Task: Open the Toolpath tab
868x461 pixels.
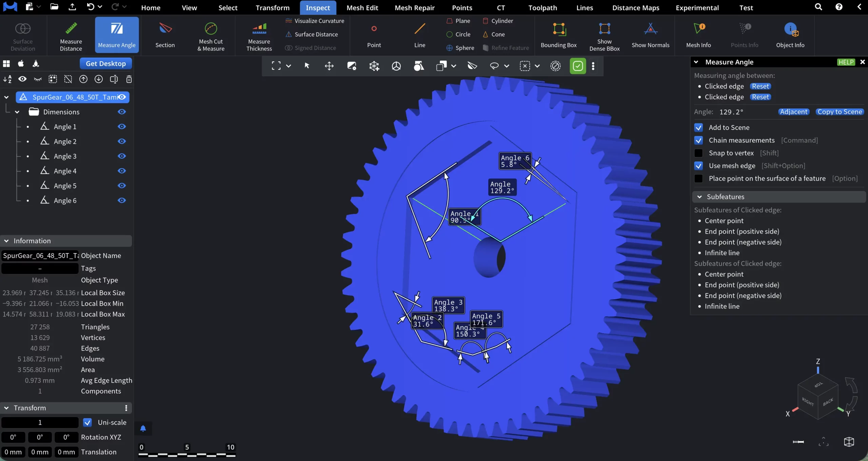Action: point(542,7)
